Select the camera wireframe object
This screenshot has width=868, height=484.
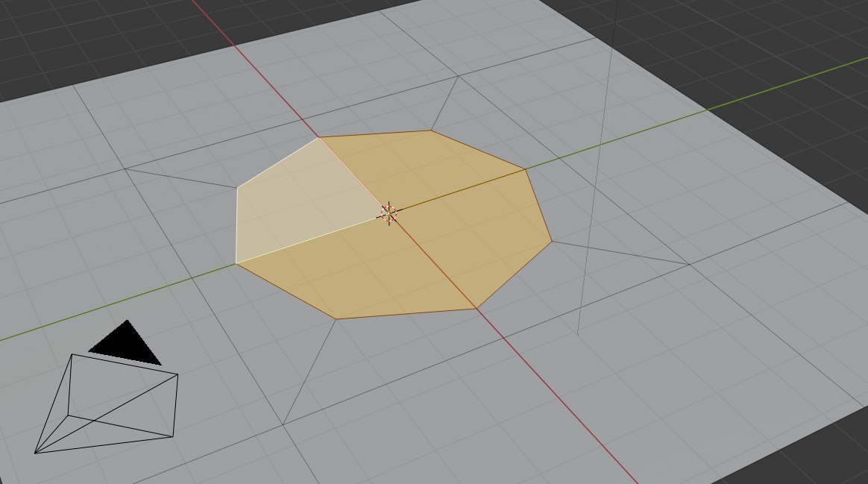click(107, 403)
